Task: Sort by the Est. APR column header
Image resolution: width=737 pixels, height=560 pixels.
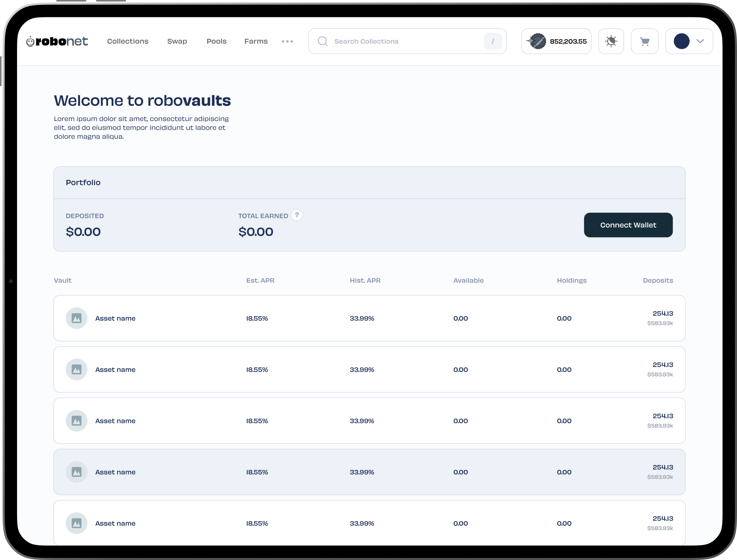Action: 260,280
